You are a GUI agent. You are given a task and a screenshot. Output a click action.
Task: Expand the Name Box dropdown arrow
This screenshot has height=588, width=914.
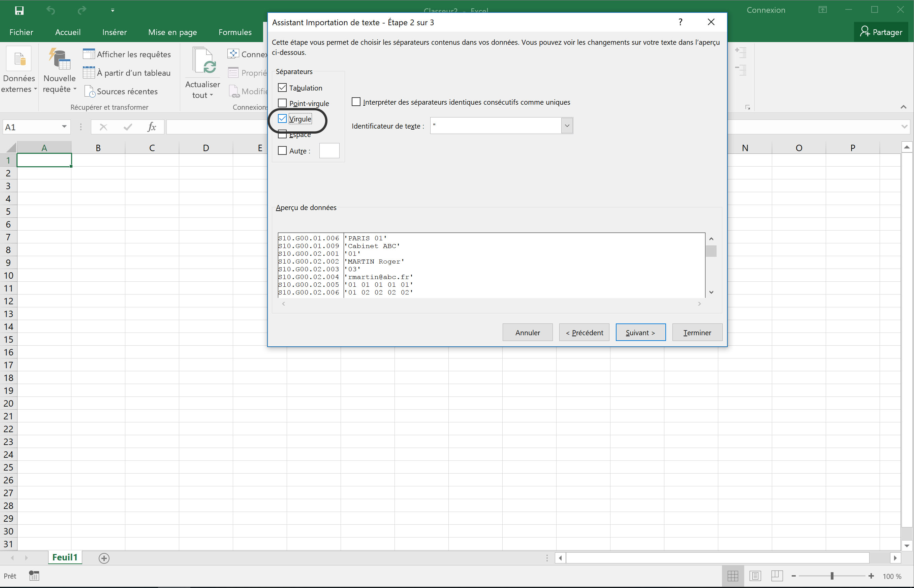tap(64, 127)
